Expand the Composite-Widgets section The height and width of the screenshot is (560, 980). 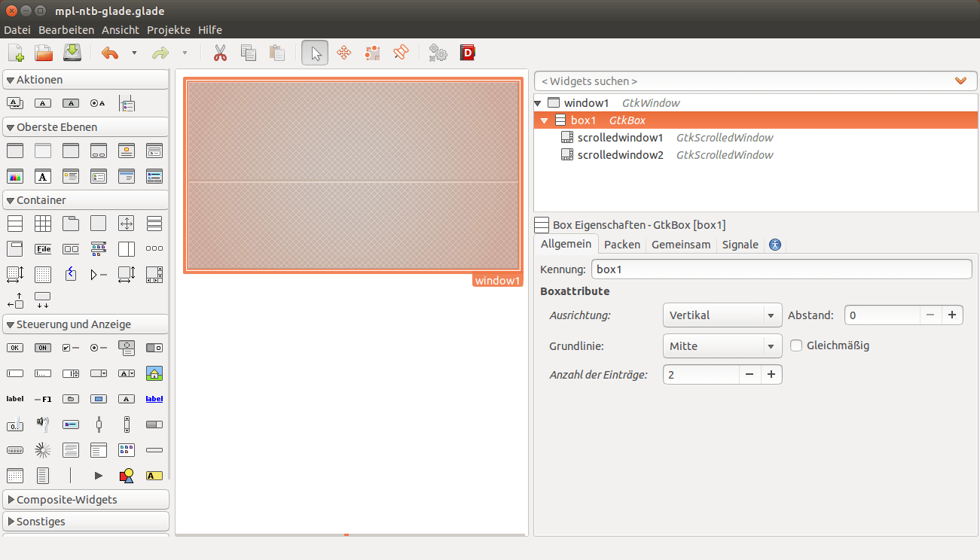pos(63,499)
